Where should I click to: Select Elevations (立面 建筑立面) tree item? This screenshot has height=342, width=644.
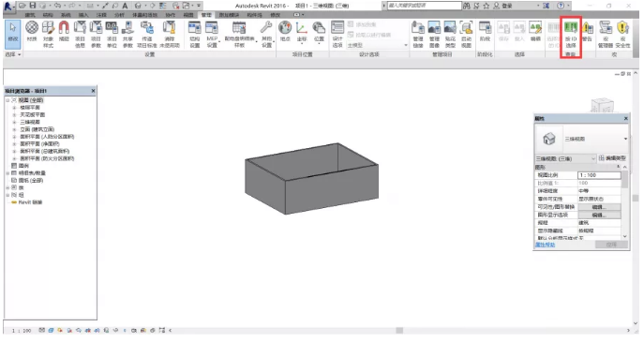(37, 129)
